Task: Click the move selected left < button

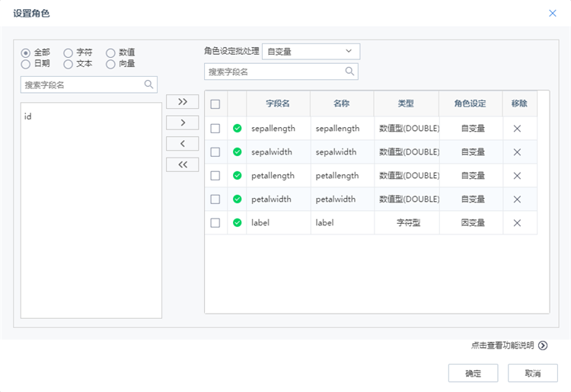Action: coord(182,144)
